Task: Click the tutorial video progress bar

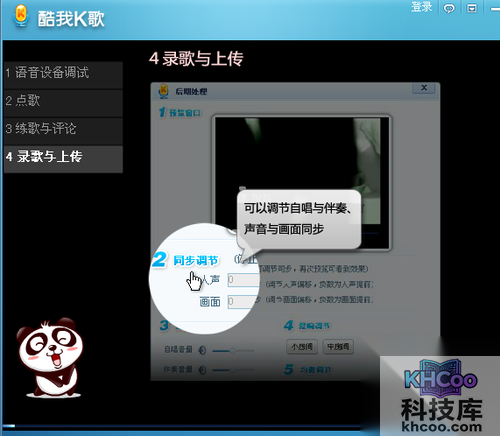Action: pyautogui.click(x=182, y=426)
